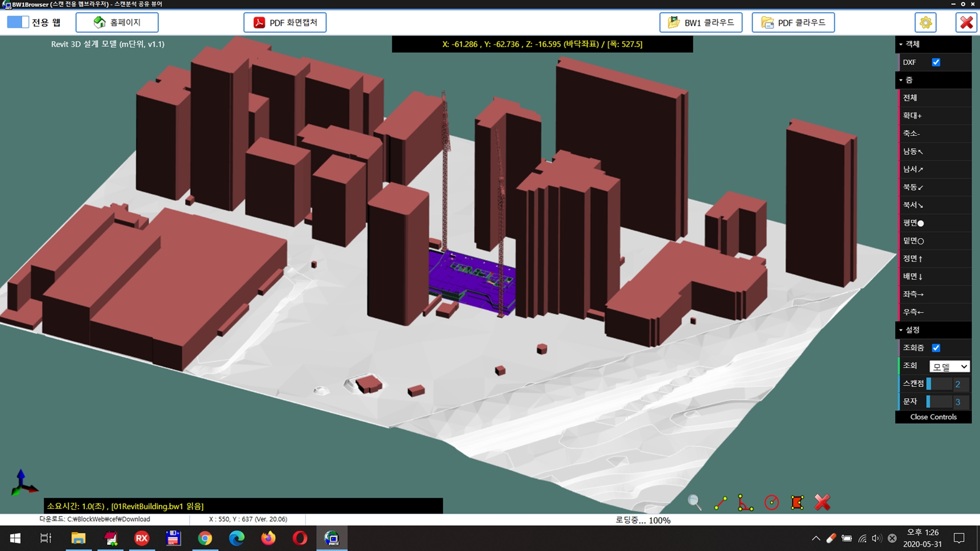Select the distance measurement tool
This screenshot has width=980, height=551.
(721, 503)
